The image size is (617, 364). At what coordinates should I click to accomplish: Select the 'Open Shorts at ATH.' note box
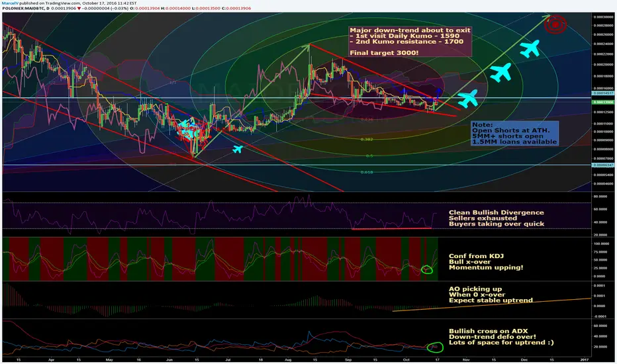point(514,134)
